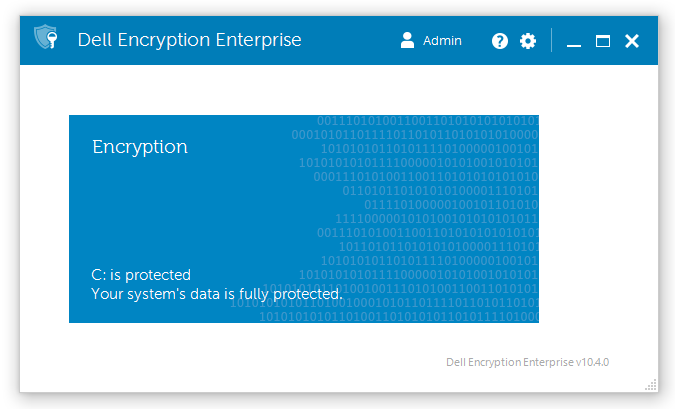Click the Dell Encryption Enterprise title text

click(x=189, y=40)
